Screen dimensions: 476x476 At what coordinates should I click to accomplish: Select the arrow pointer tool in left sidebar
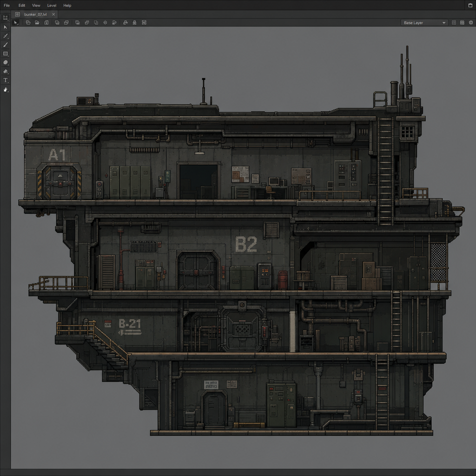(x=5, y=27)
